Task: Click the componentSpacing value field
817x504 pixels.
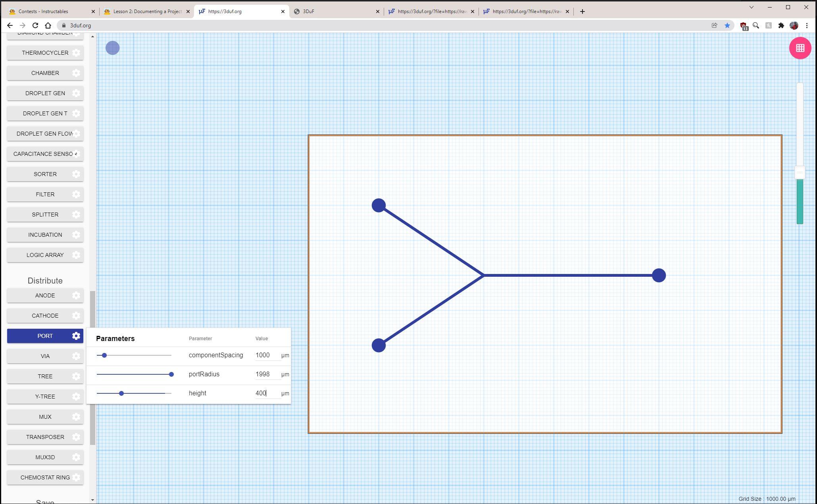Action: pyautogui.click(x=267, y=355)
